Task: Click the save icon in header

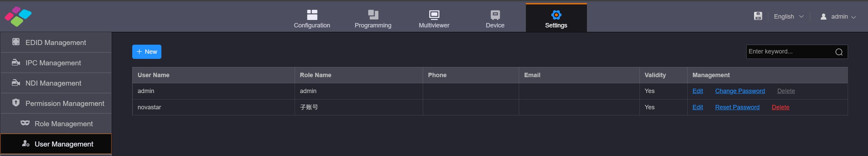Action: click(758, 16)
